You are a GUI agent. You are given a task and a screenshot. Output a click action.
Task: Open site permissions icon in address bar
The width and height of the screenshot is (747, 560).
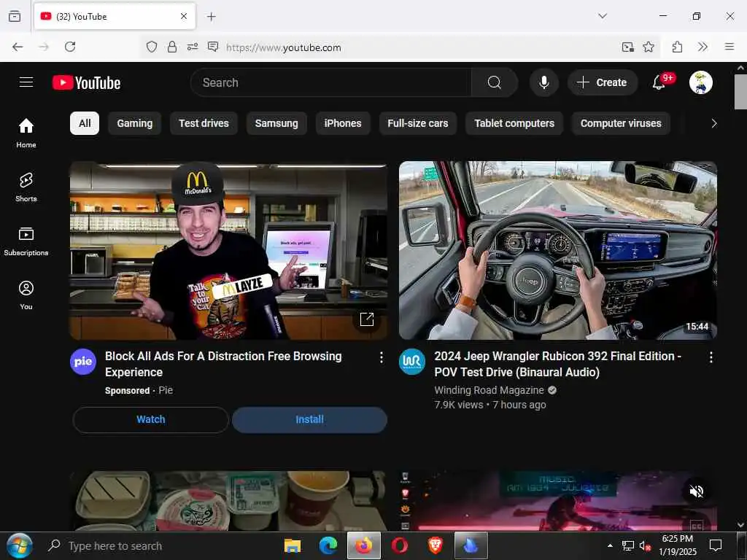pos(193,47)
